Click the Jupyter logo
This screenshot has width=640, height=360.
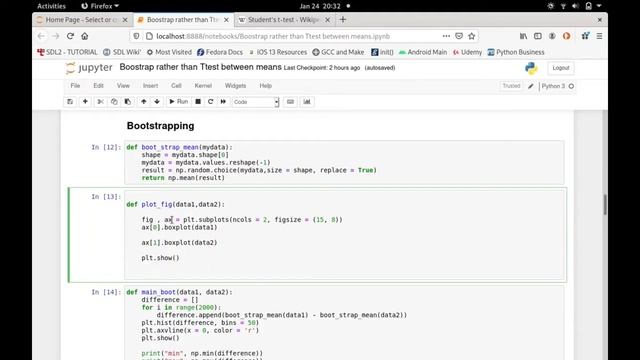pos(89,68)
